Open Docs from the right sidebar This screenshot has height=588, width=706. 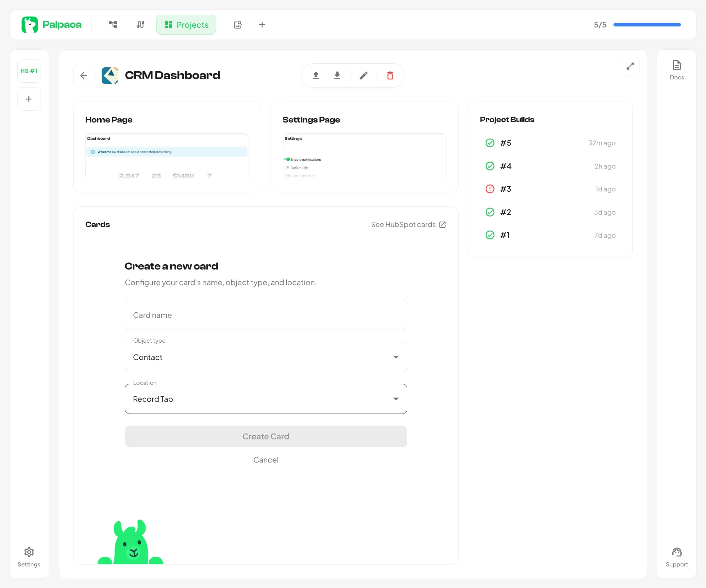pos(676,69)
